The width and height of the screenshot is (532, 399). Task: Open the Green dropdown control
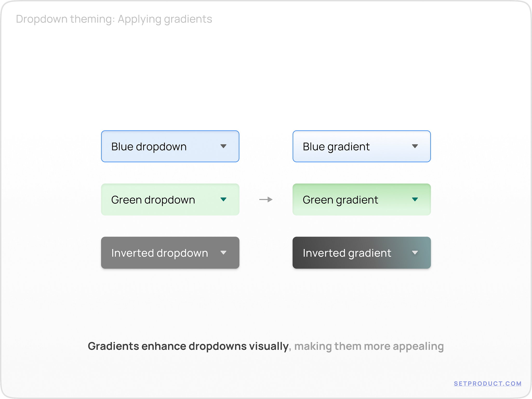click(170, 199)
